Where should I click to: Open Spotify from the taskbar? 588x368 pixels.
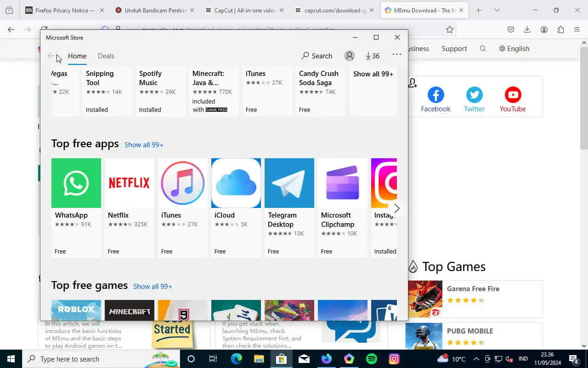pos(372,359)
